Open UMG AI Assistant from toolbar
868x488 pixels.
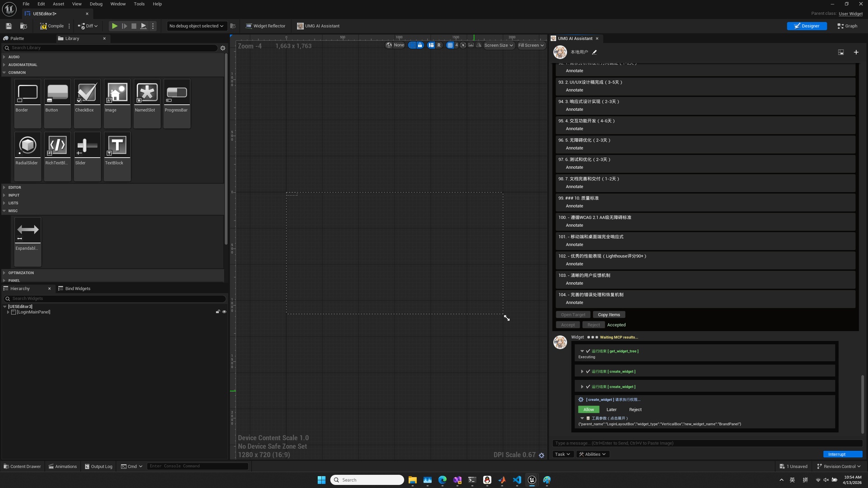tap(318, 26)
